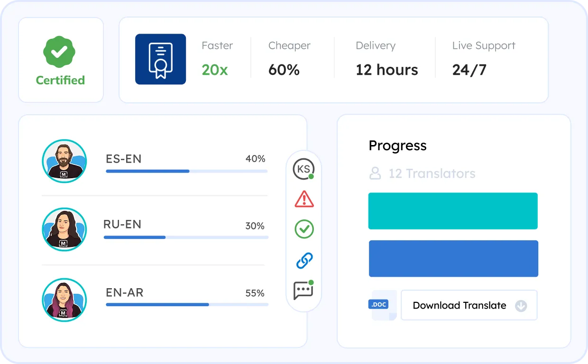Screen dimensions: 588x364
Task: Click the green Certified badge icon
Action: click(60, 52)
